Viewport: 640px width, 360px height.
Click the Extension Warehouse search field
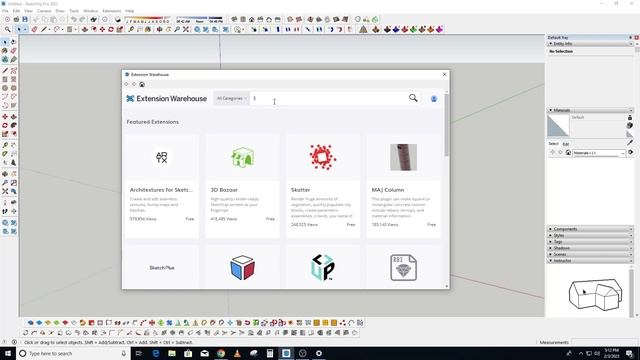[x=329, y=98]
